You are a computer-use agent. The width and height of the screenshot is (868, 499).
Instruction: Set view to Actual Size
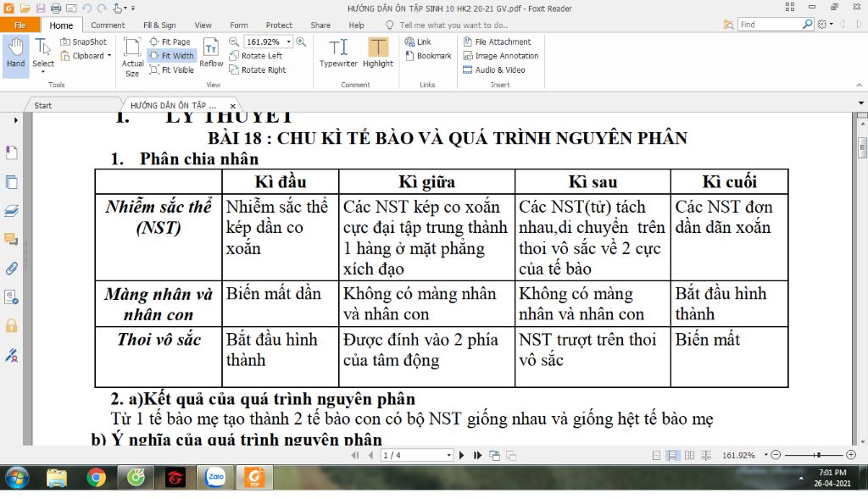point(132,58)
